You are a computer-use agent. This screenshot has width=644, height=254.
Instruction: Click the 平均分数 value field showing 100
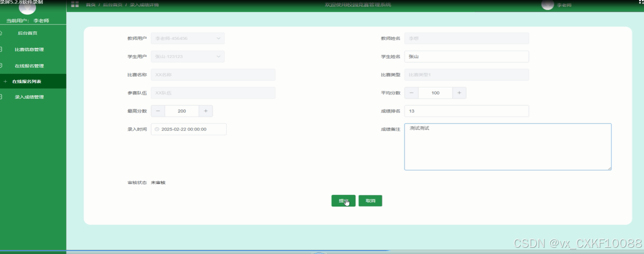(x=435, y=93)
